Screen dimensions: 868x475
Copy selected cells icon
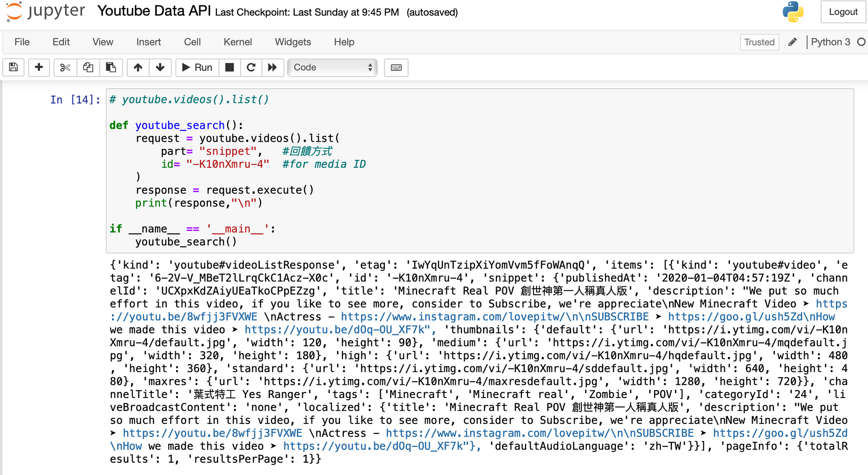[x=88, y=68]
